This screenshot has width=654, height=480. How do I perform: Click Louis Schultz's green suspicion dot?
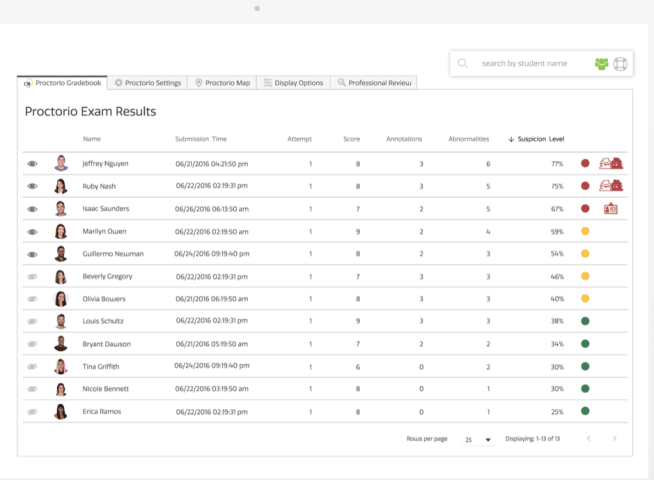pyautogui.click(x=585, y=321)
